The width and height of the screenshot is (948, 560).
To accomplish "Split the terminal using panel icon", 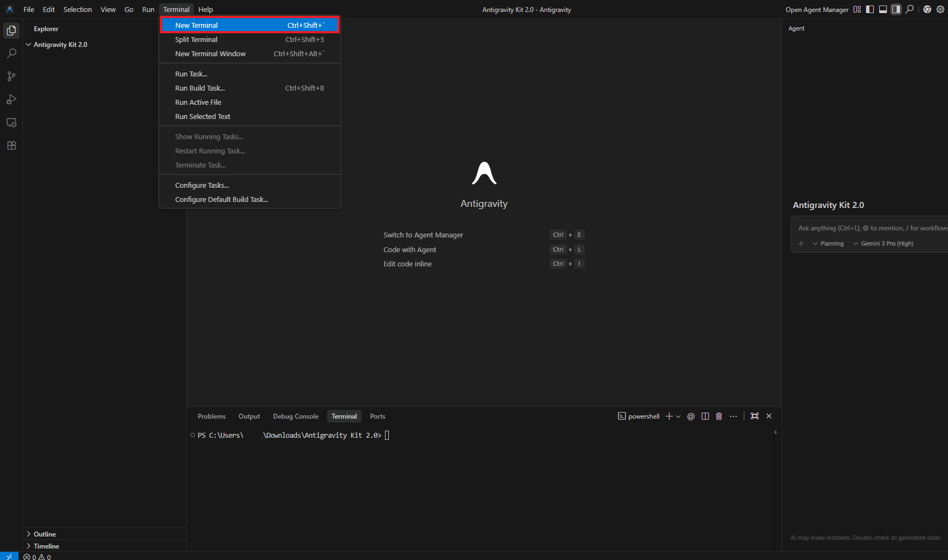I will (705, 416).
